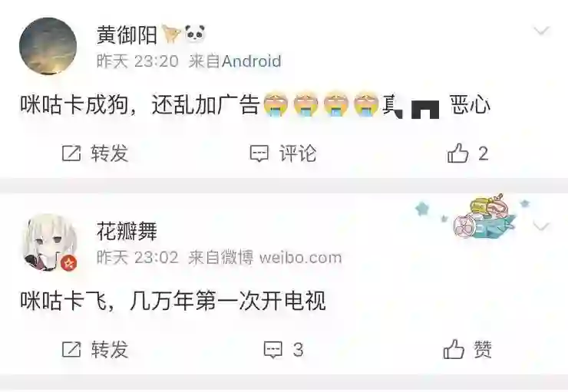This screenshot has height=392, width=568.
Task: Open 黄御阳's profile avatar
Action: click(x=48, y=46)
